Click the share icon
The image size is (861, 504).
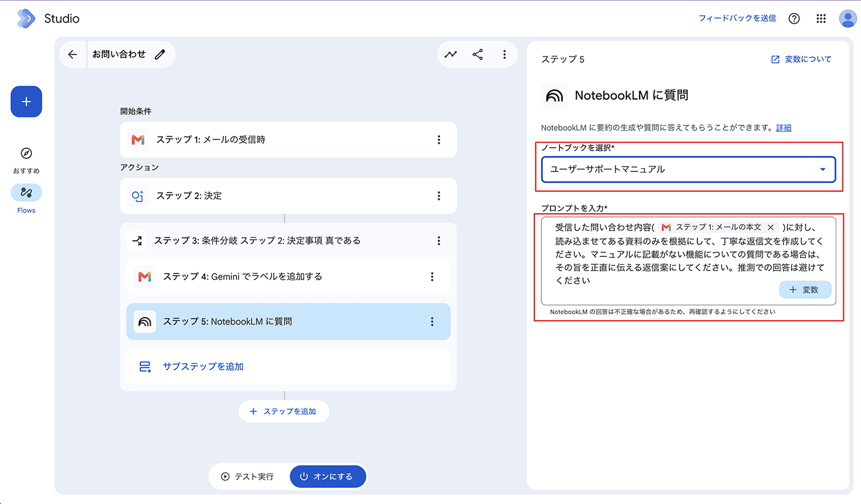(478, 54)
